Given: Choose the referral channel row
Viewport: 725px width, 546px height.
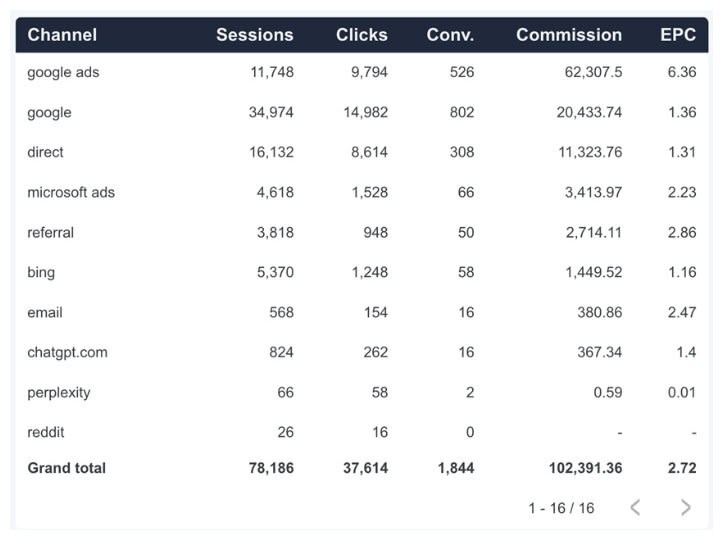Looking at the screenshot, I should point(50,232).
